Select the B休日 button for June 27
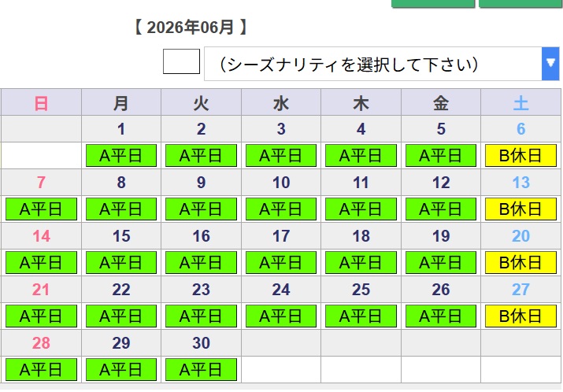Viewport: 563px width, 392px height. pyautogui.click(x=520, y=316)
